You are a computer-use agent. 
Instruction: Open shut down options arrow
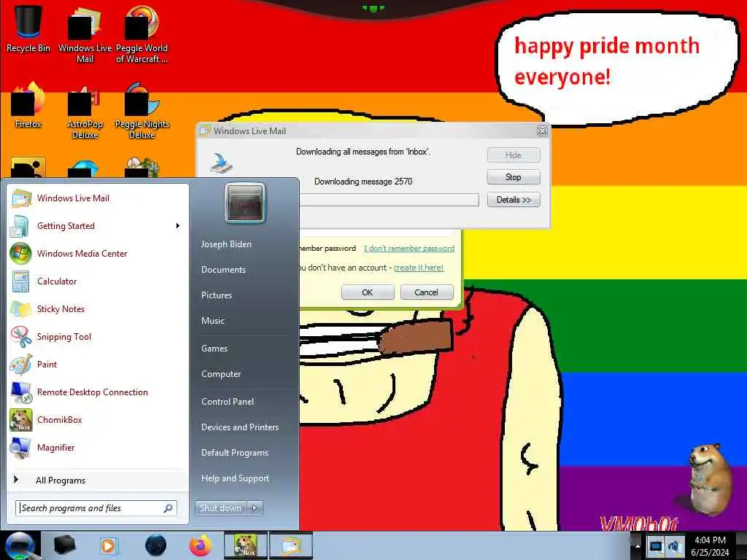pyautogui.click(x=255, y=508)
